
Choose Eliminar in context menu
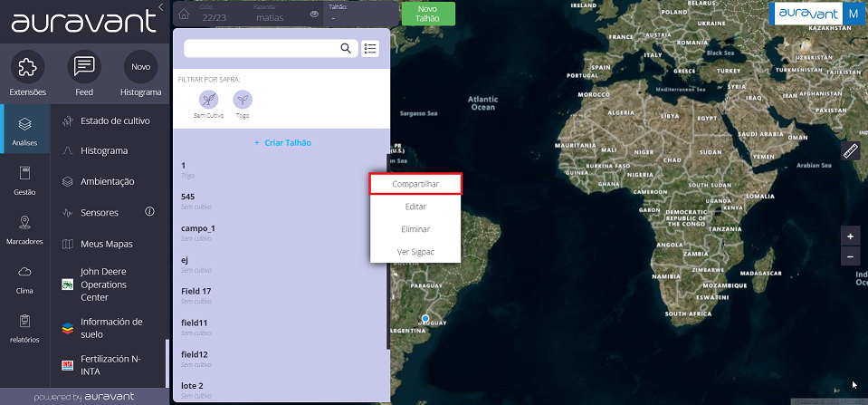coord(415,229)
